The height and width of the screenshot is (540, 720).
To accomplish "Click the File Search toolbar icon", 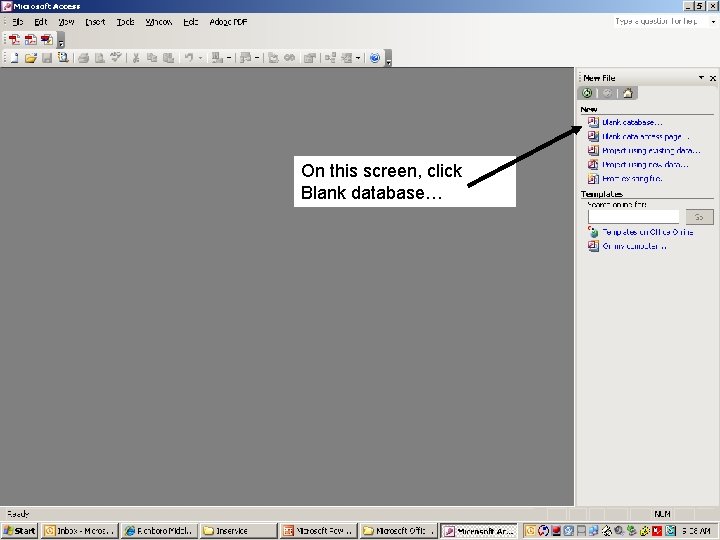I will tap(63, 58).
